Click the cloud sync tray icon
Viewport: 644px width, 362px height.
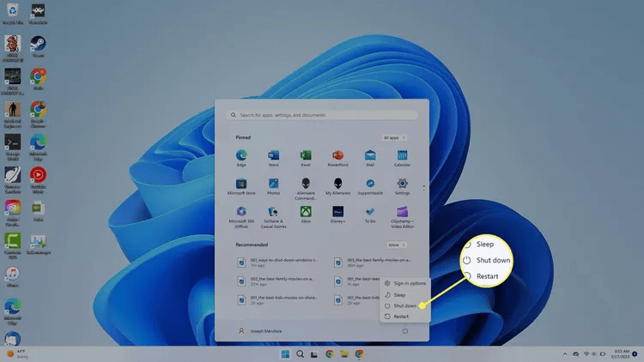tap(576, 353)
